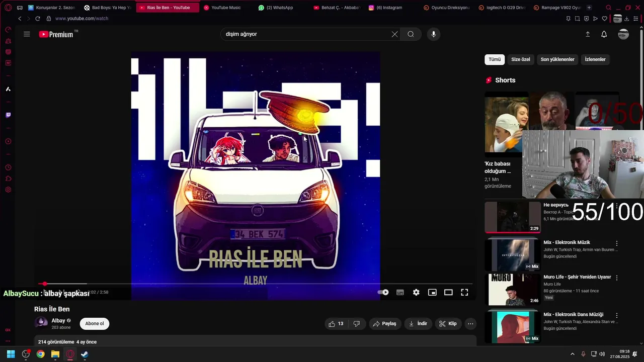Open options for Mix - Elektronik Dans Müziği
The width and height of the screenshot is (644, 362).
click(x=617, y=315)
